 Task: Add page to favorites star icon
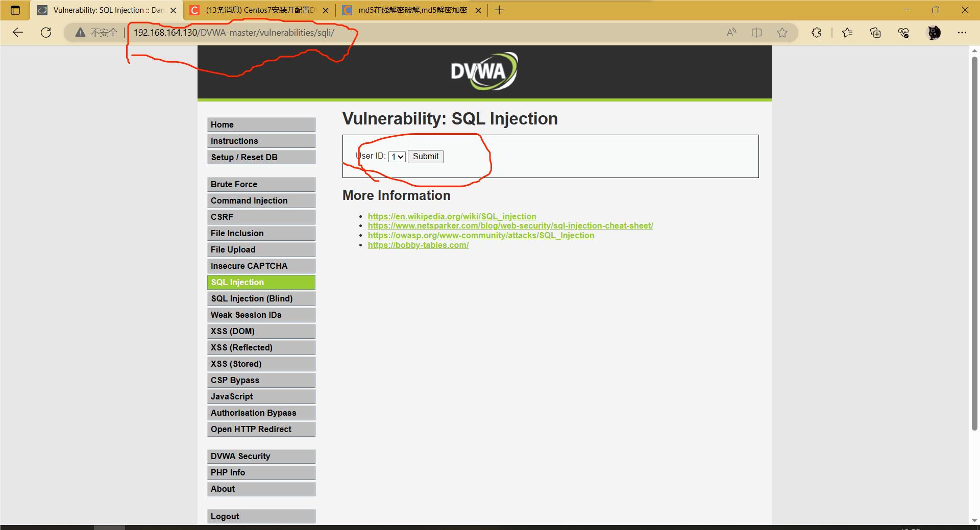pos(782,33)
